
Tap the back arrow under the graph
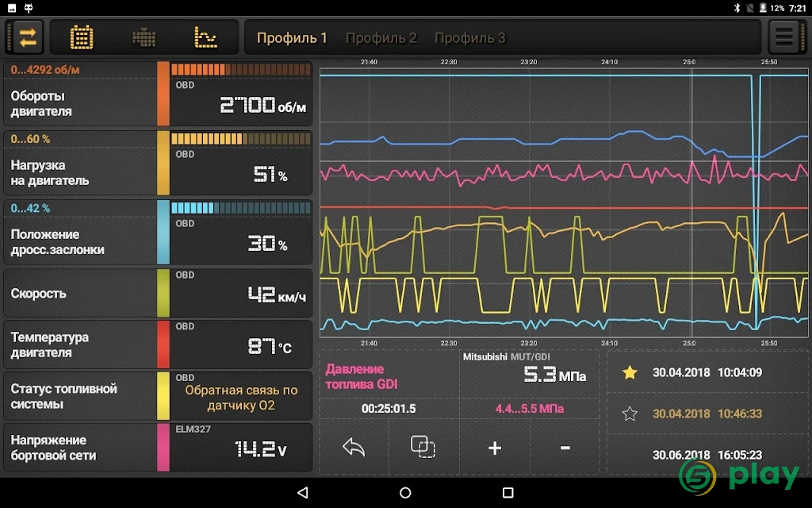354,447
